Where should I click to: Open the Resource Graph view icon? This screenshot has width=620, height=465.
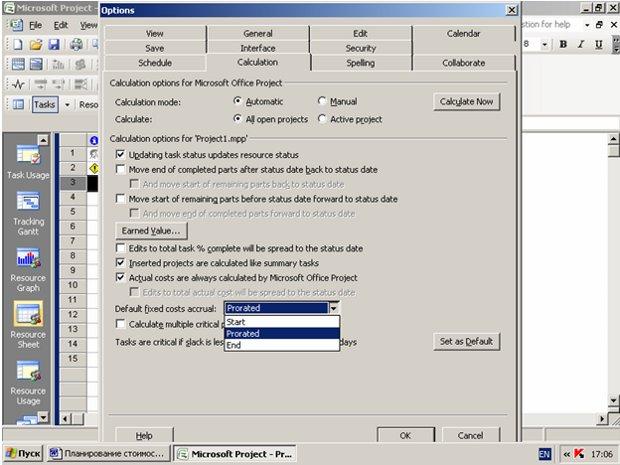pos(28,258)
